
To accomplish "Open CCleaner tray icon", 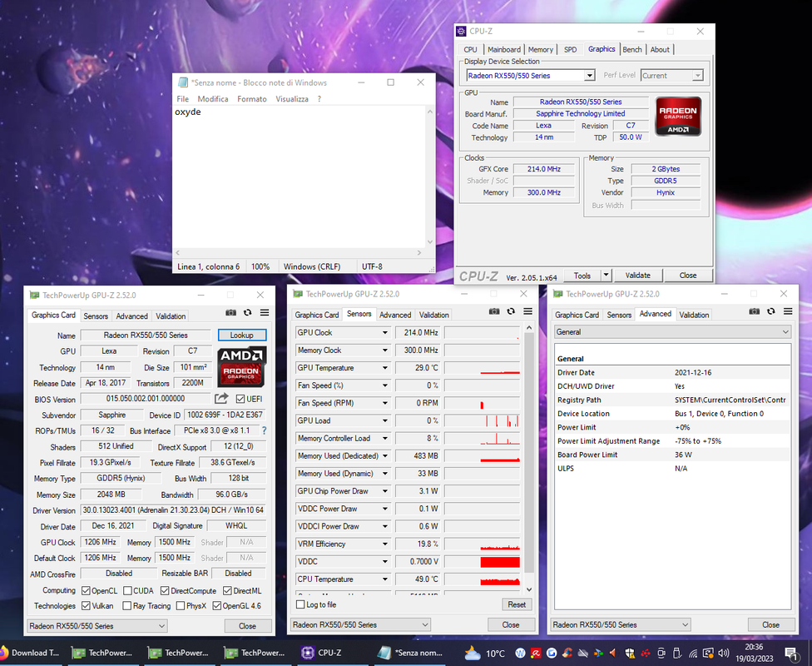I will pyautogui.click(x=567, y=653).
